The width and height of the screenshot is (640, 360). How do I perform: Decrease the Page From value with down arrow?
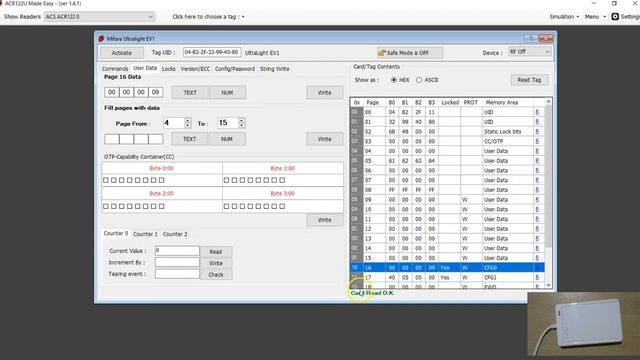(188, 125)
